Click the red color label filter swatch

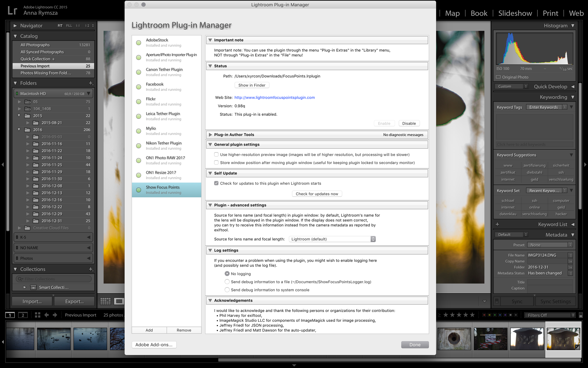point(484,315)
